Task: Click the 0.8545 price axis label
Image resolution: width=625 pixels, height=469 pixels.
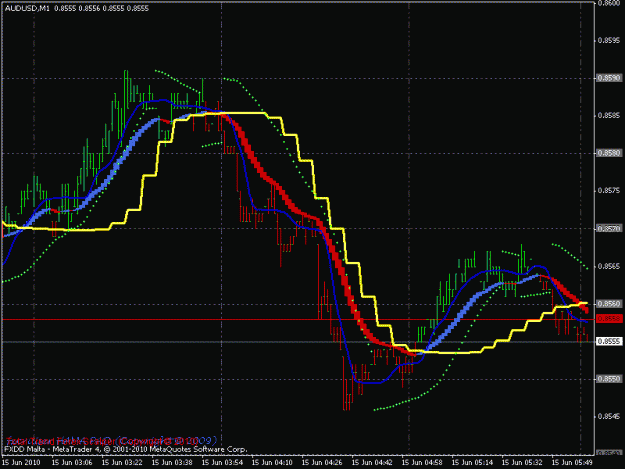Action: pos(609,417)
